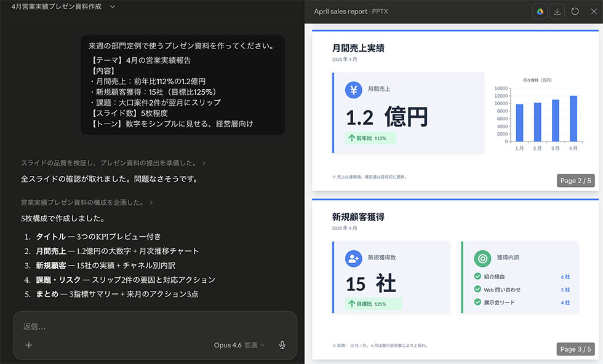This screenshot has width=603, height=364.
Task: Select the 月次推移 bar chart
Action: (x=538, y=114)
